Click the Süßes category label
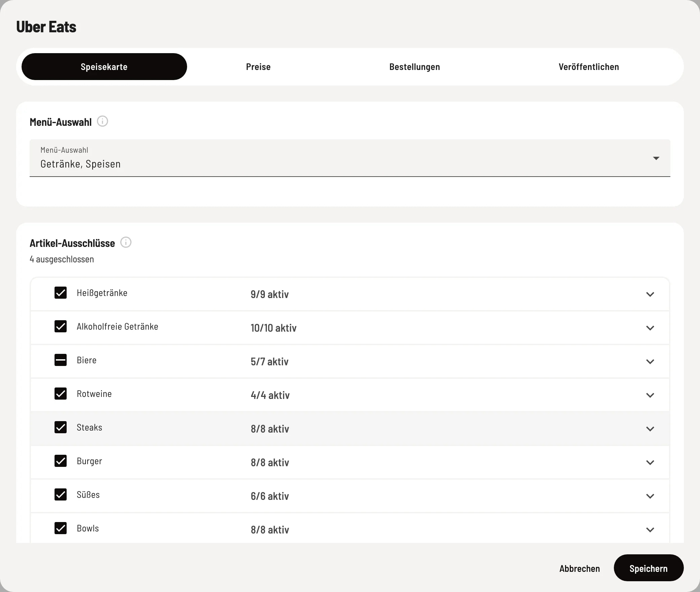This screenshot has height=592, width=700. click(x=88, y=494)
